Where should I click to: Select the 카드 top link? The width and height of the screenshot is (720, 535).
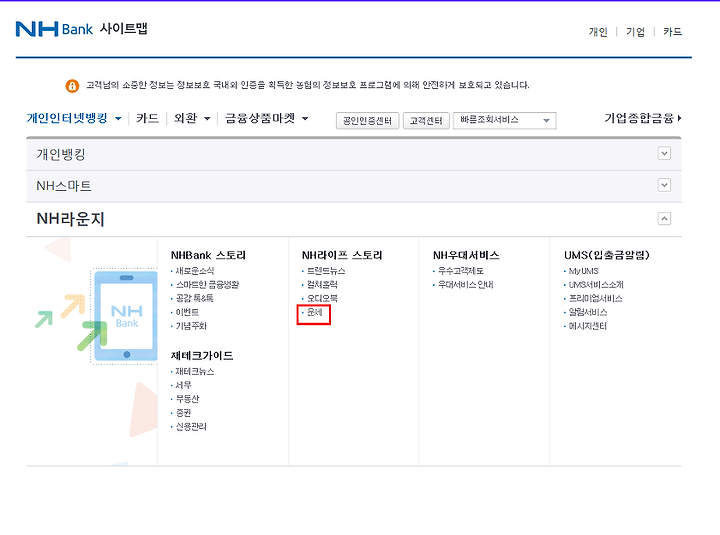coord(672,32)
